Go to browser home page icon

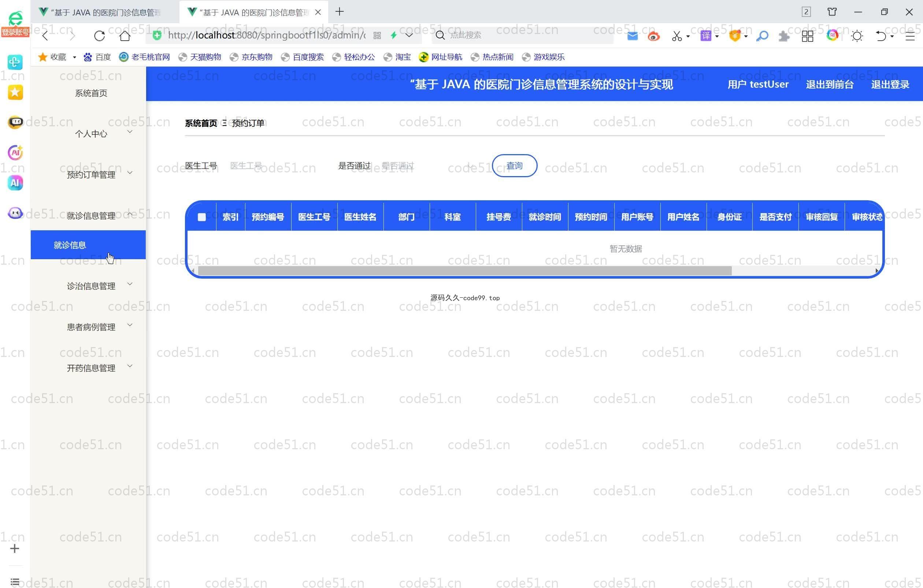(x=125, y=36)
